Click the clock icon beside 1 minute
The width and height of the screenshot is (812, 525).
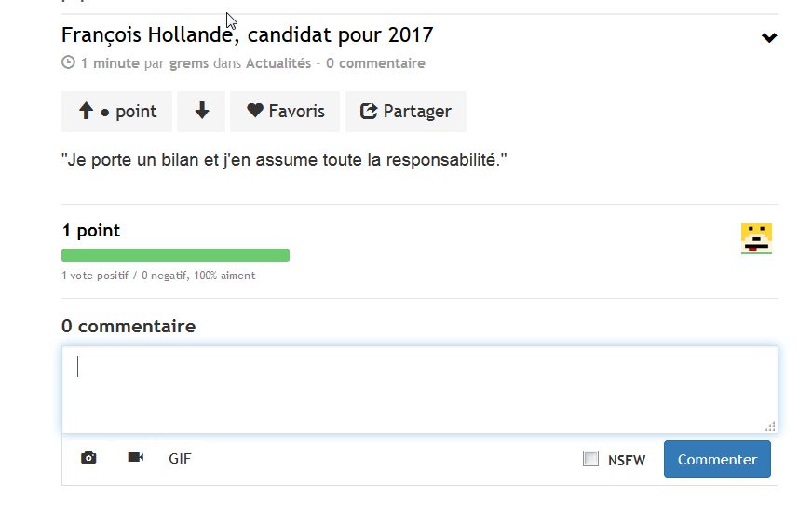click(68, 62)
